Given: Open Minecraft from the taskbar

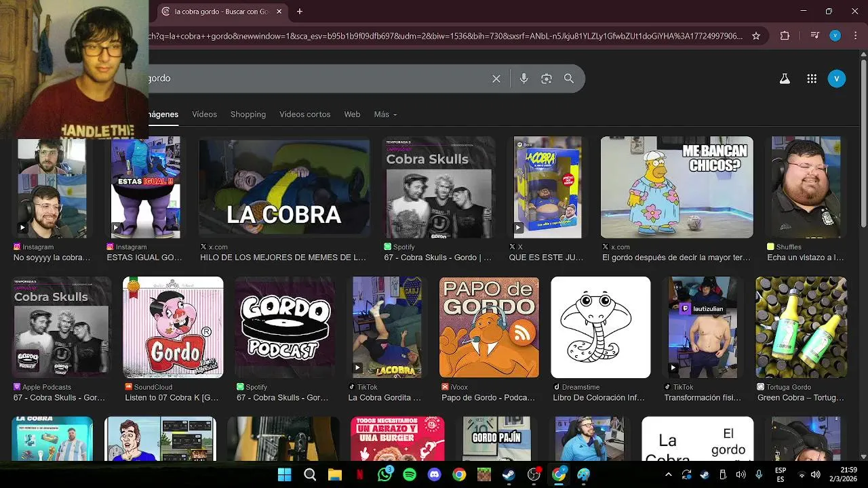Looking at the screenshot, I should pyautogui.click(x=484, y=475).
